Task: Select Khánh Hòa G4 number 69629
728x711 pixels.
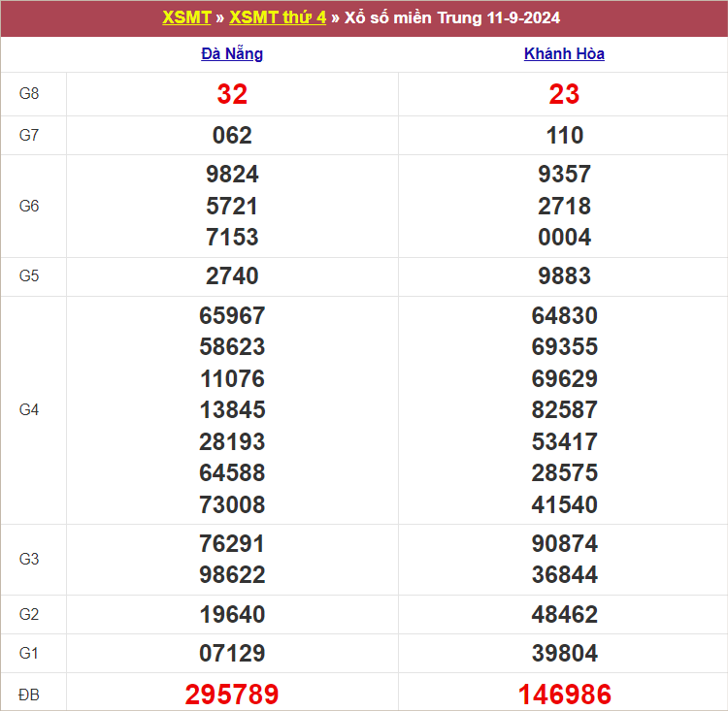Action: point(564,378)
